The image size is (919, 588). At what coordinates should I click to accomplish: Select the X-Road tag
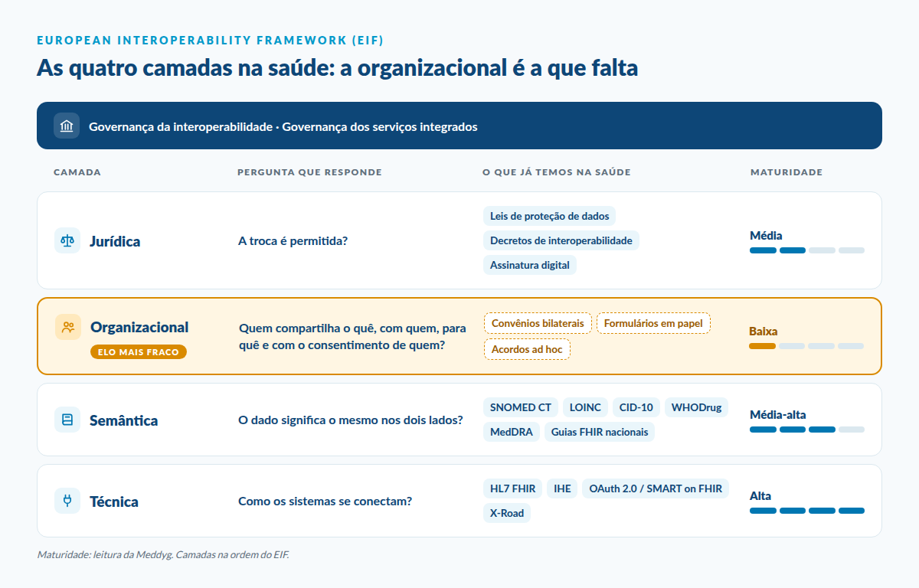tap(507, 513)
